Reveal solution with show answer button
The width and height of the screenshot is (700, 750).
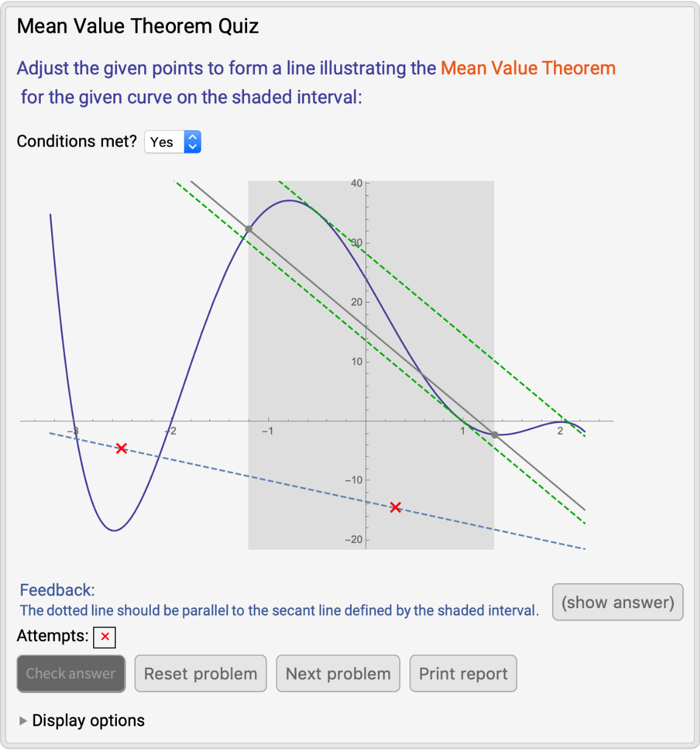[617, 602]
